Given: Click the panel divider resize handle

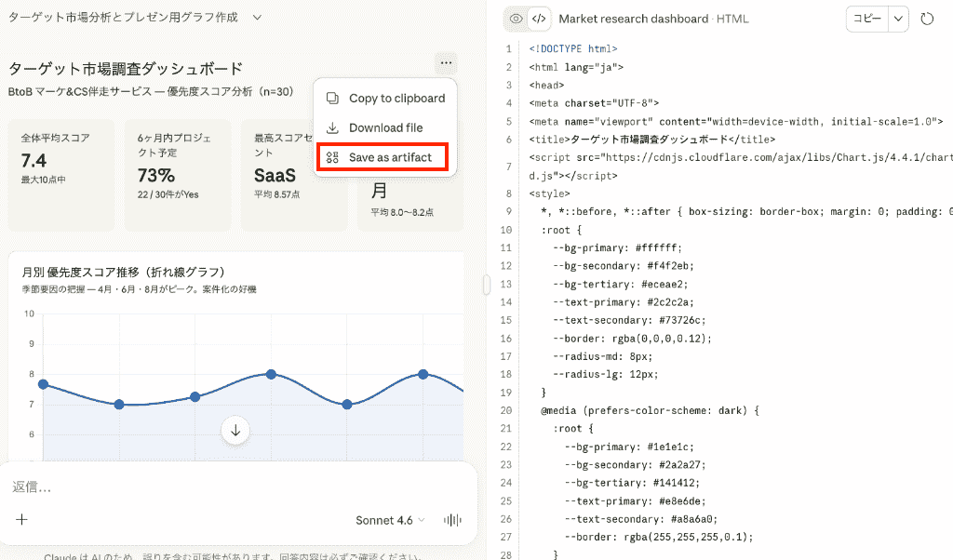Looking at the screenshot, I should (486, 285).
